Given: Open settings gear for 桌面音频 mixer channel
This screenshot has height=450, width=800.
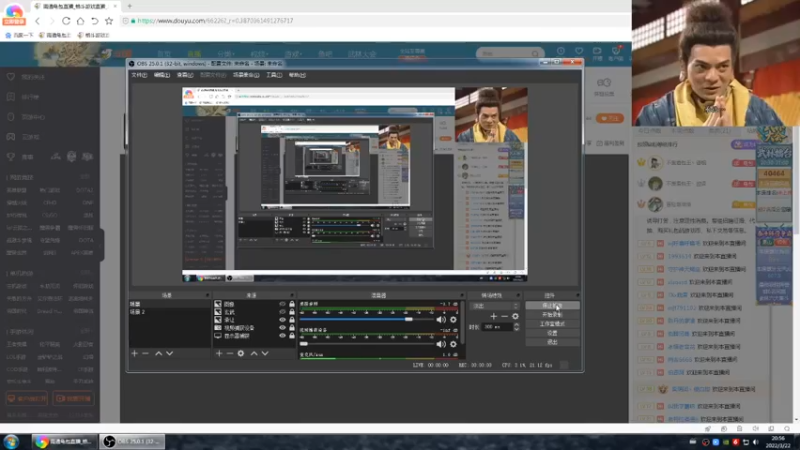Looking at the screenshot, I should pyautogui.click(x=453, y=319).
